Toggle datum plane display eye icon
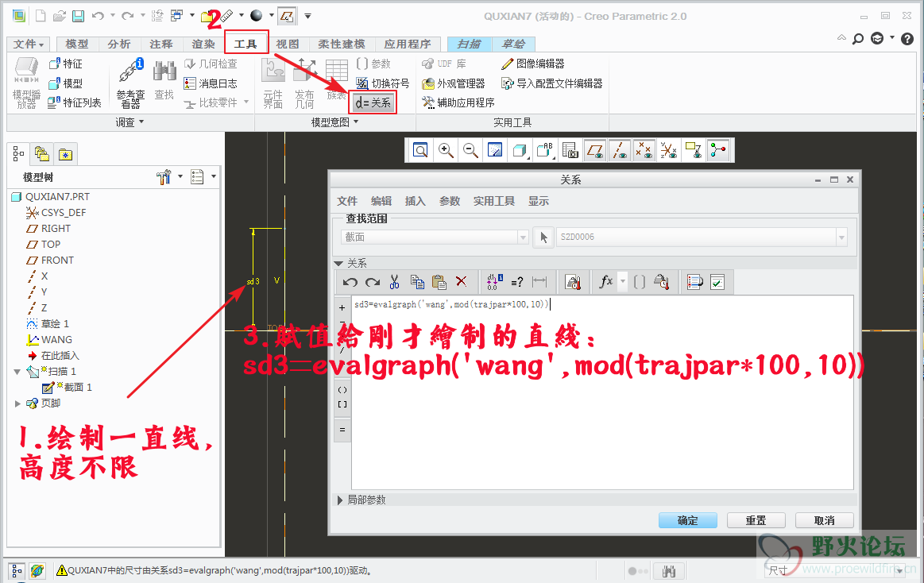The height and width of the screenshot is (583, 924). click(x=595, y=150)
